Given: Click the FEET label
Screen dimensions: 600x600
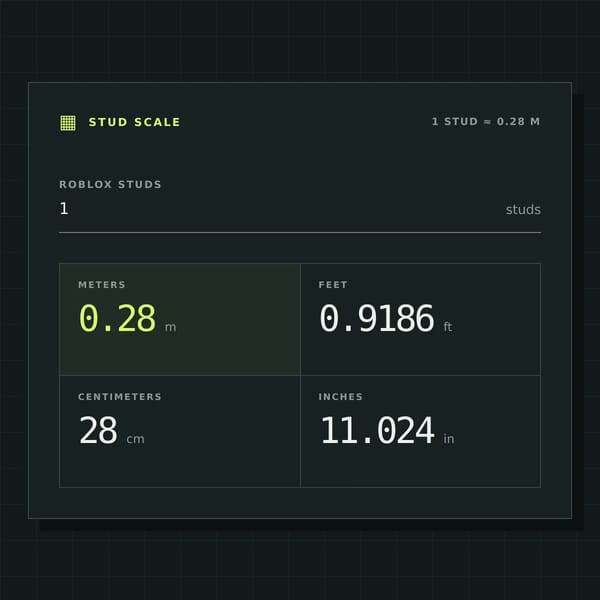Looking at the screenshot, I should [333, 285].
